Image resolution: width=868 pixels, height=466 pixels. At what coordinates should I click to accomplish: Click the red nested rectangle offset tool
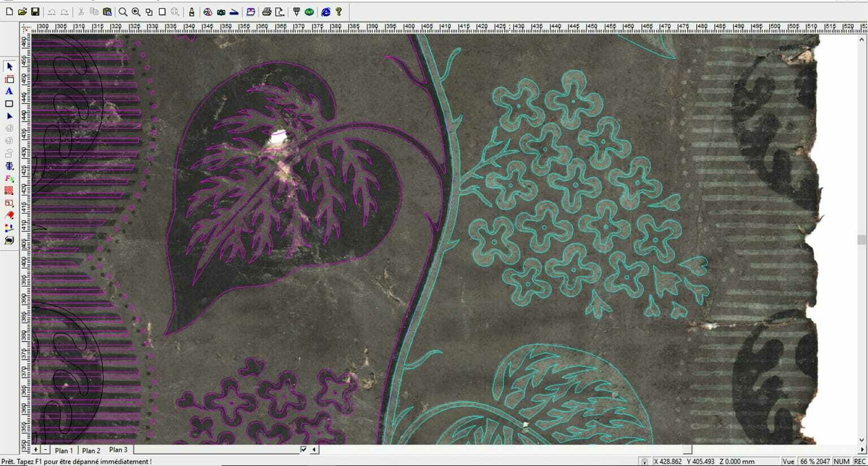9,204
